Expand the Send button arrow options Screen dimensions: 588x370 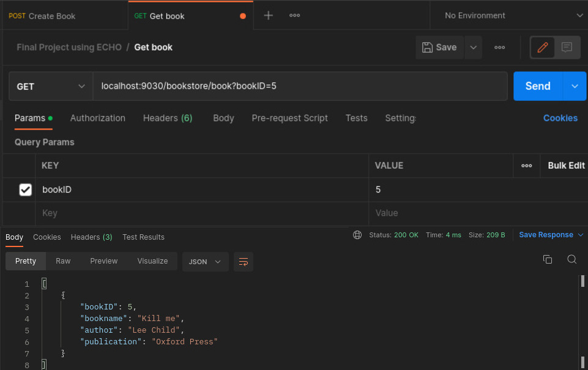pos(575,86)
